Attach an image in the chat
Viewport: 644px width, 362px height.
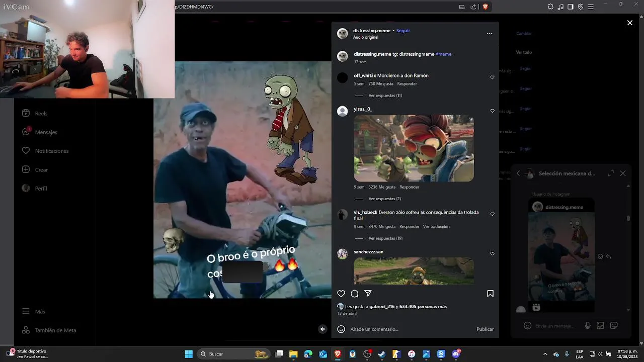pyautogui.click(x=600, y=326)
